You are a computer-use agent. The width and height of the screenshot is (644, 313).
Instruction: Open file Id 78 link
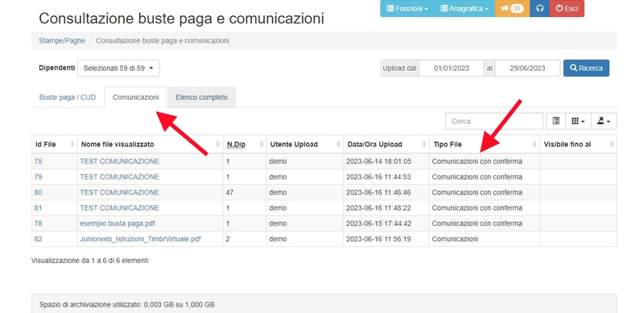coord(38,224)
